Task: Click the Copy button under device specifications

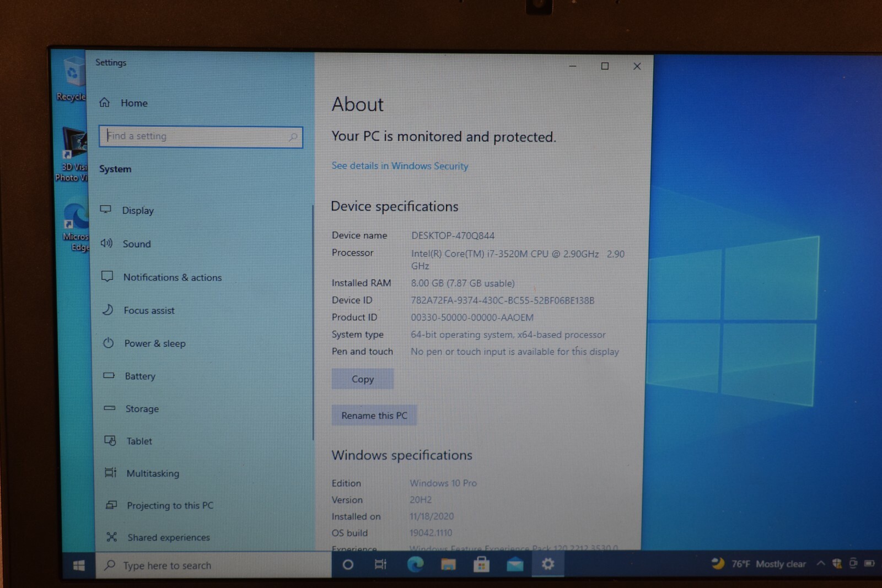Action: 363,379
